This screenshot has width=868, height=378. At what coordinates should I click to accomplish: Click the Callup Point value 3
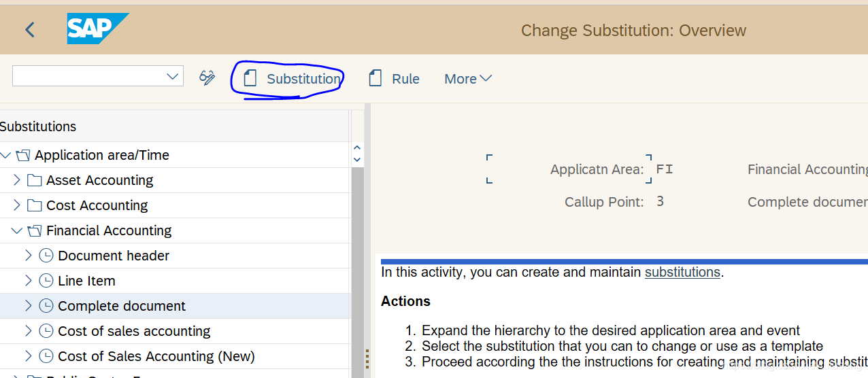pos(660,202)
